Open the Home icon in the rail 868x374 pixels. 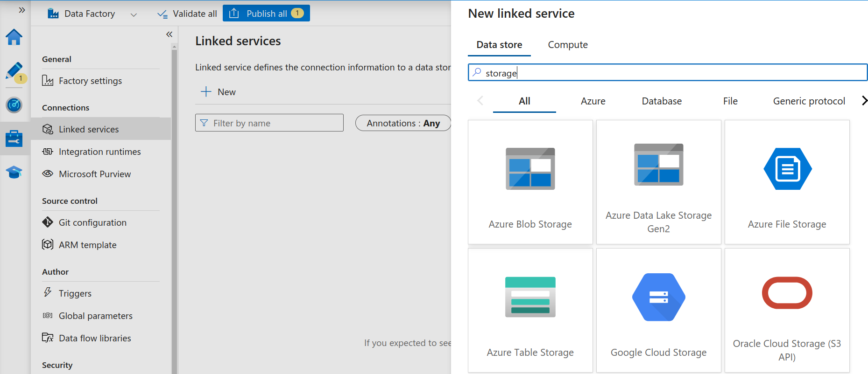[14, 37]
